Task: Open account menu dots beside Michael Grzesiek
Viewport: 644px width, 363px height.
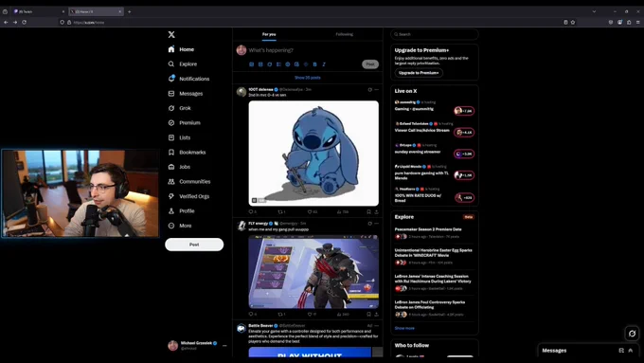Action: (224, 346)
